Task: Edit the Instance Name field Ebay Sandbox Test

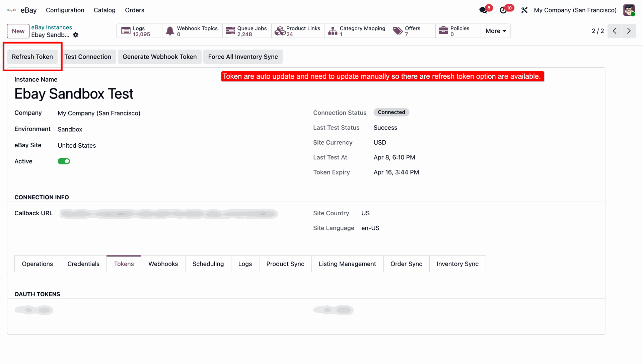Action: (x=74, y=94)
